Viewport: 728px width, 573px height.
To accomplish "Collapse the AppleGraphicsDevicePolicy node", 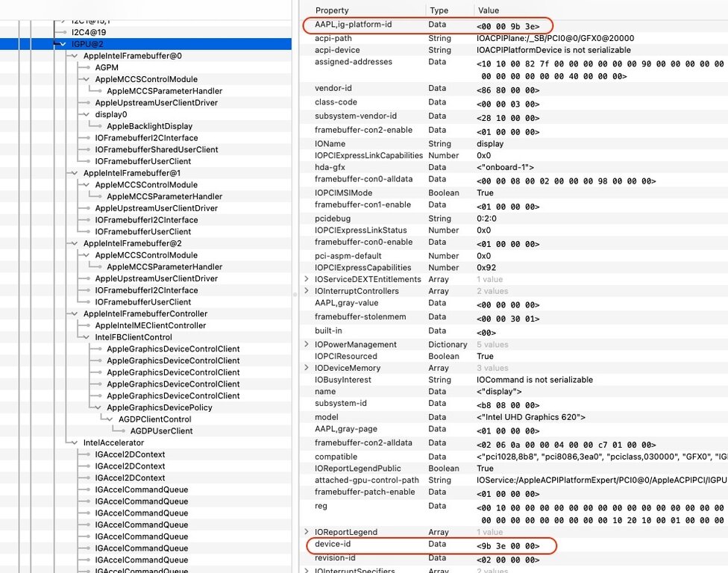I will click(x=98, y=407).
